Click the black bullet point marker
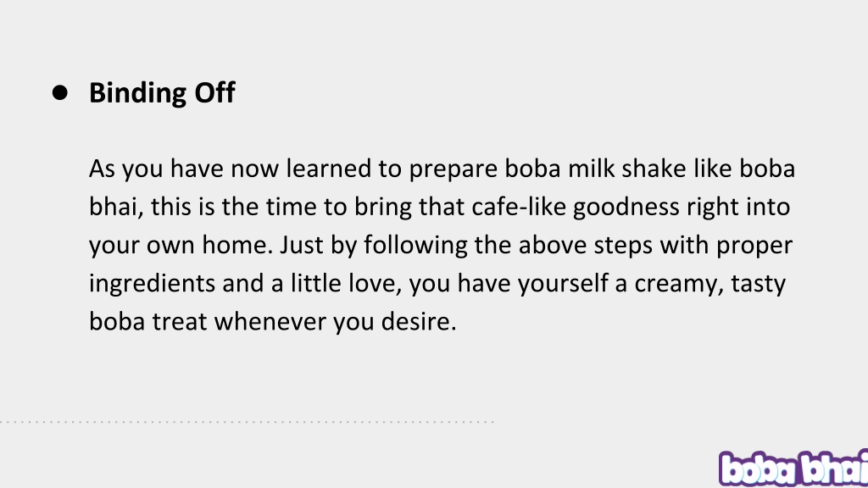868x488 pixels. coord(60,93)
